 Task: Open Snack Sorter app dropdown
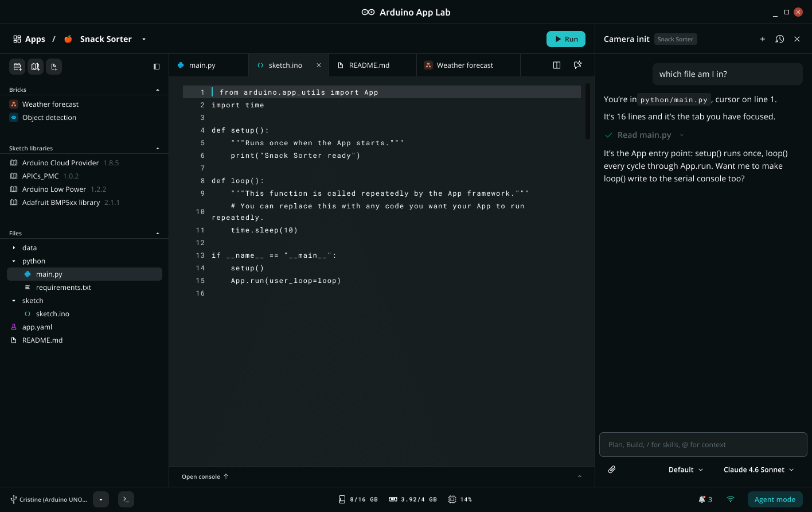144,39
